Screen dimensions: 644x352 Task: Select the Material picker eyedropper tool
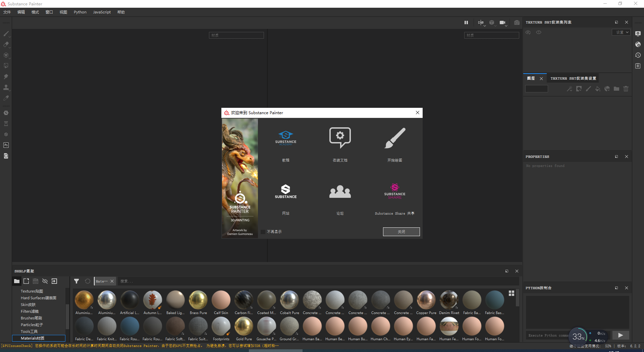(x=6, y=98)
